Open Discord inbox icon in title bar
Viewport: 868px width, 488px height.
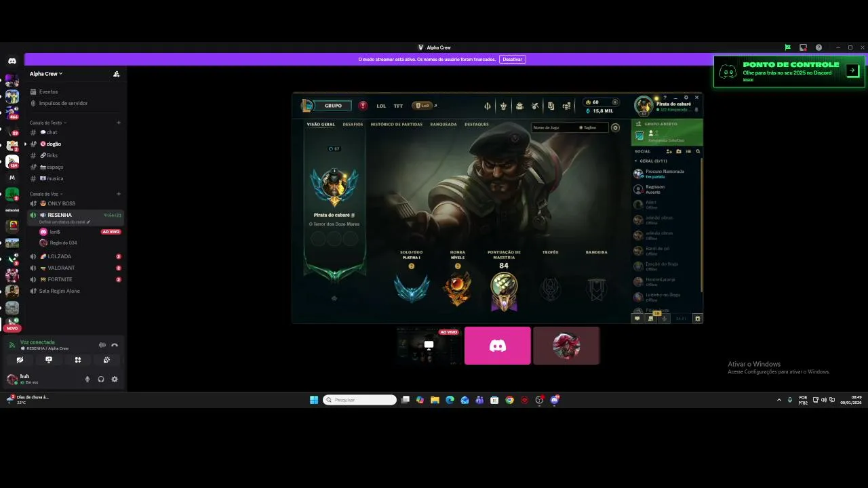tap(803, 47)
